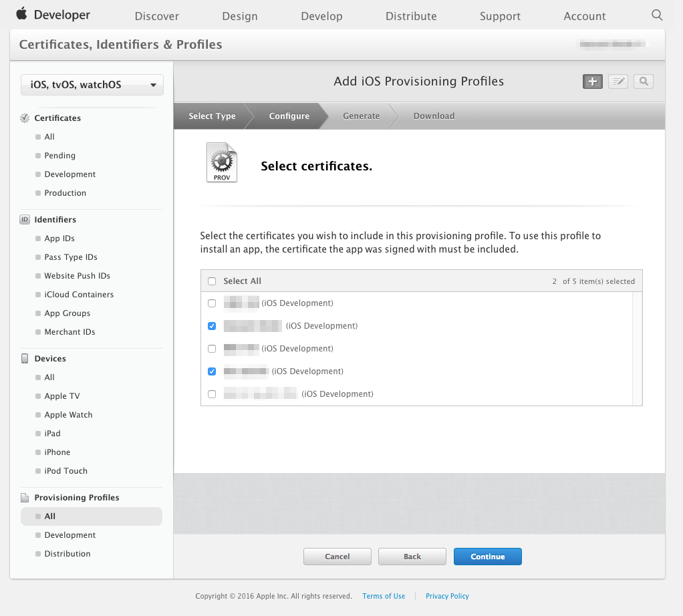Open the Design navigation menu

pyautogui.click(x=239, y=16)
